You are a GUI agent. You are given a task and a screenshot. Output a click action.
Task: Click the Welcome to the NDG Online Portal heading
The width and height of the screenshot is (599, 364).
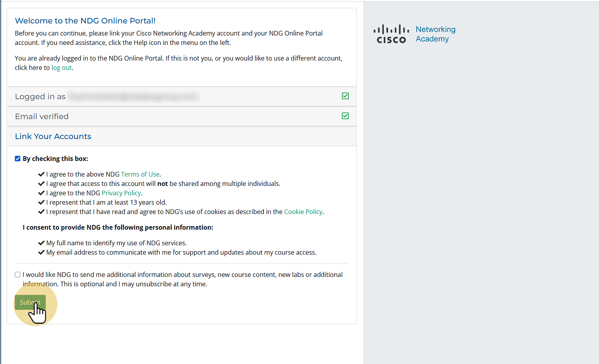point(85,21)
